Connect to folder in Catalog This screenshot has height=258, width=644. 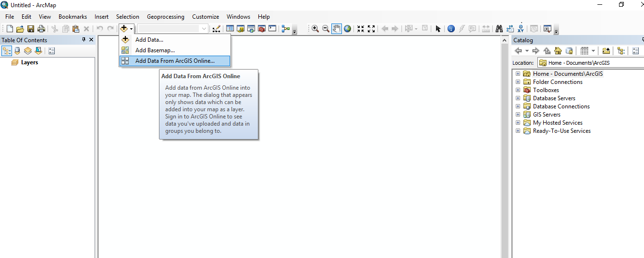(606, 51)
